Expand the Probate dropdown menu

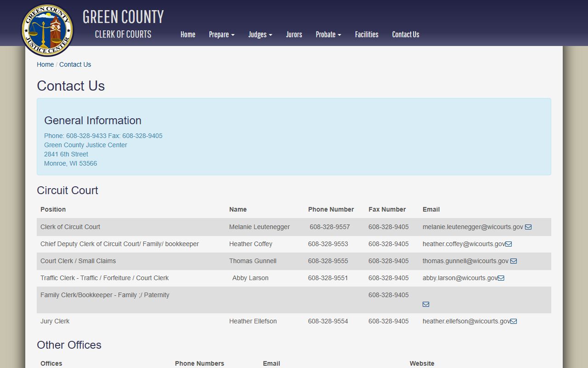(328, 34)
